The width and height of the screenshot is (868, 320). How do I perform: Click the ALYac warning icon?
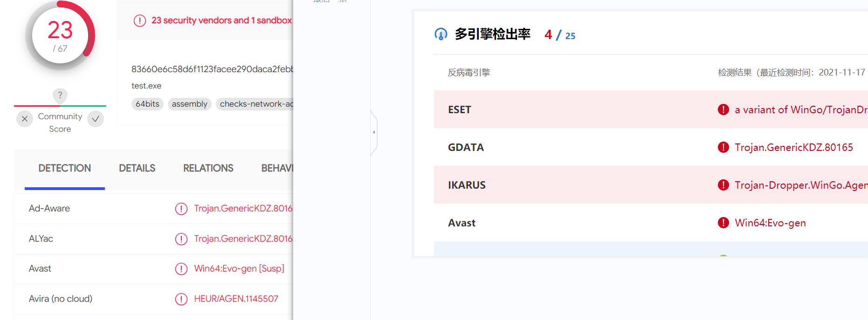181,239
